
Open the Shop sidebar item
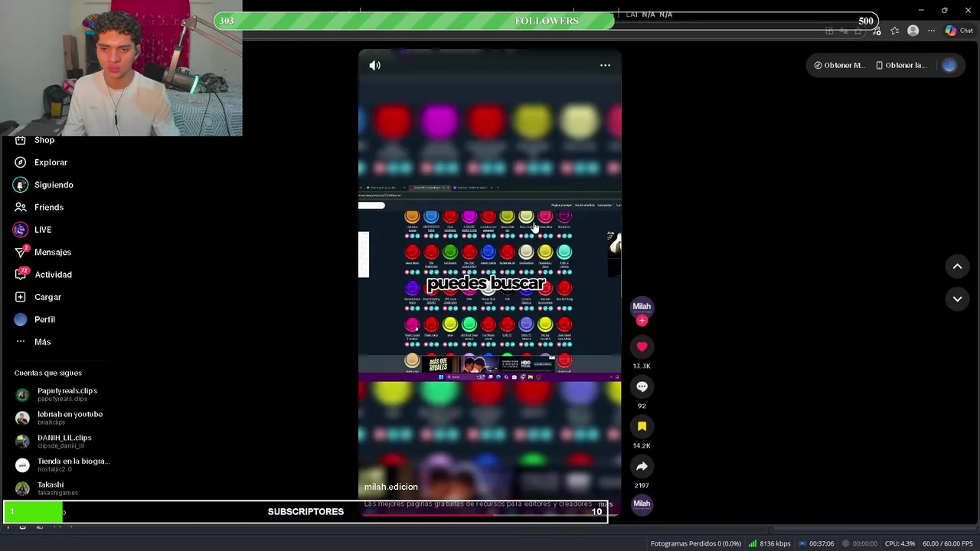coord(34,140)
